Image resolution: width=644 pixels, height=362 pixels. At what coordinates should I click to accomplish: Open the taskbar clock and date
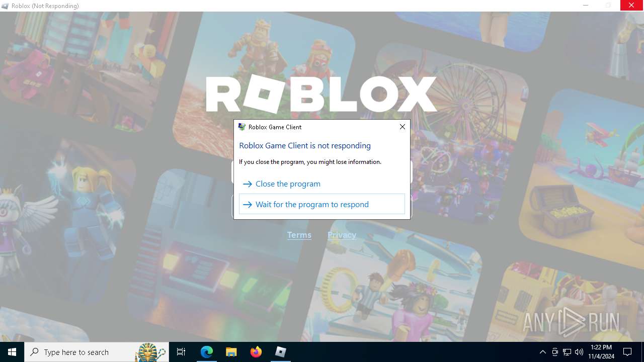click(x=602, y=352)
